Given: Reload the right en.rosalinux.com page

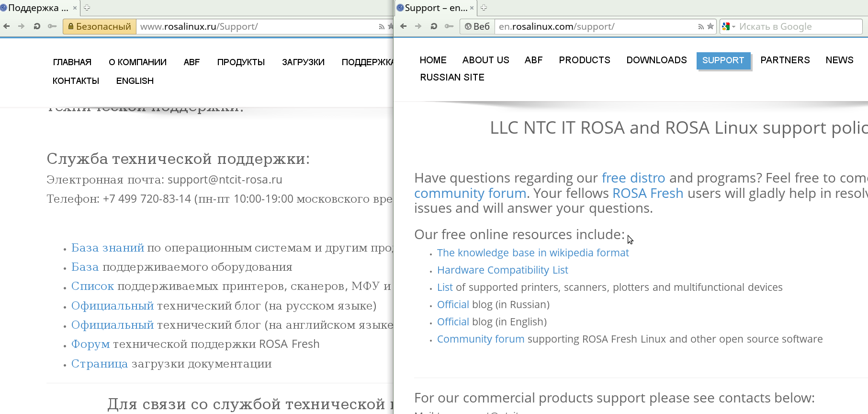Looking at the screenshot, I should [434, 26].
